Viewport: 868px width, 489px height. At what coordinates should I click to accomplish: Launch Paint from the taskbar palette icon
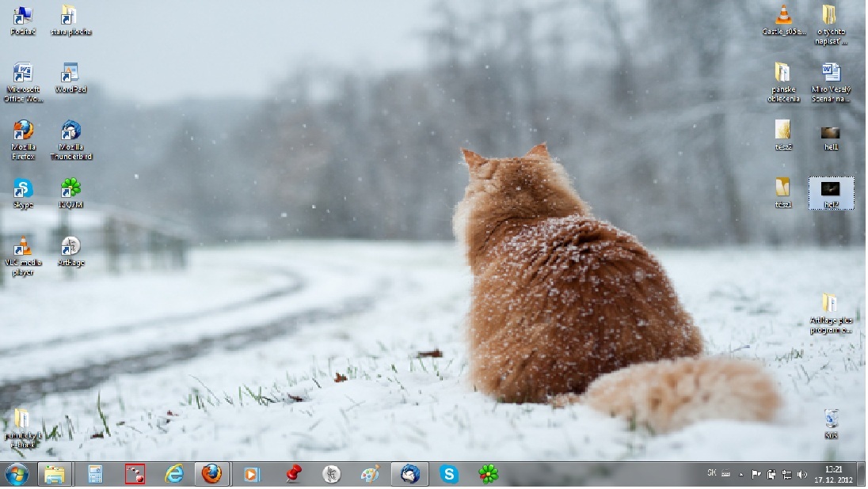tap(370, 474)
